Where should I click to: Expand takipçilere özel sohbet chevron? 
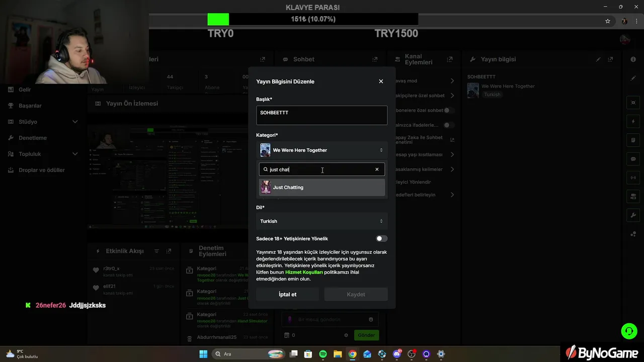click(x=452, y=96)
